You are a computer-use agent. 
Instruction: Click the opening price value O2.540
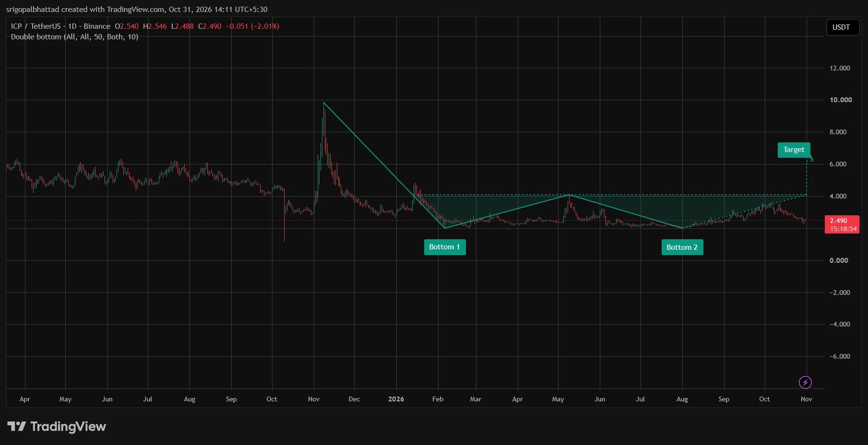click(127, 26)
